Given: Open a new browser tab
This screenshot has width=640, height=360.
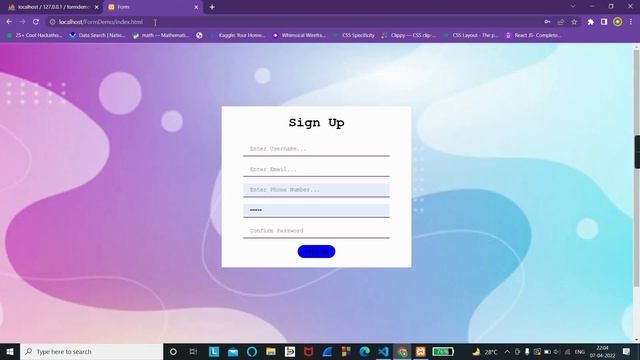Looking at the screenshot, I should coord(212,7).
